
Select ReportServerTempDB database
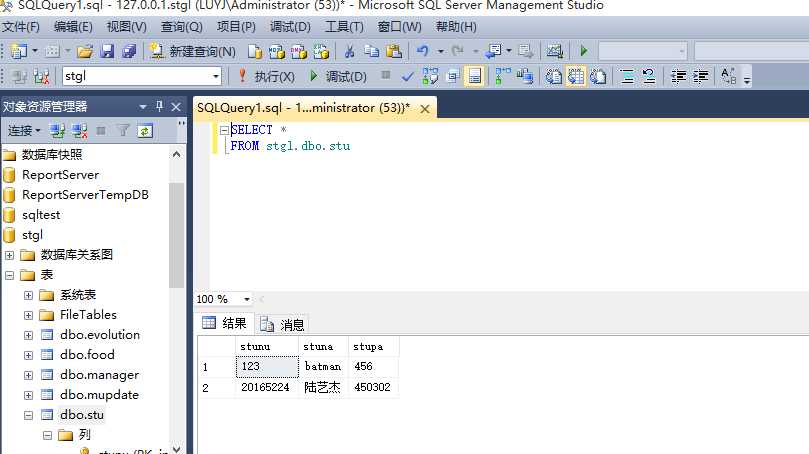pos(85,195)
